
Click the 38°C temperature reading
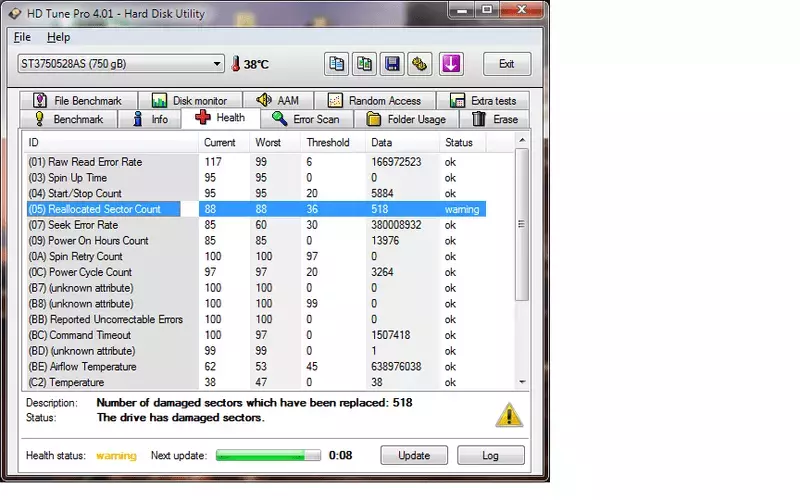[256, 64]
